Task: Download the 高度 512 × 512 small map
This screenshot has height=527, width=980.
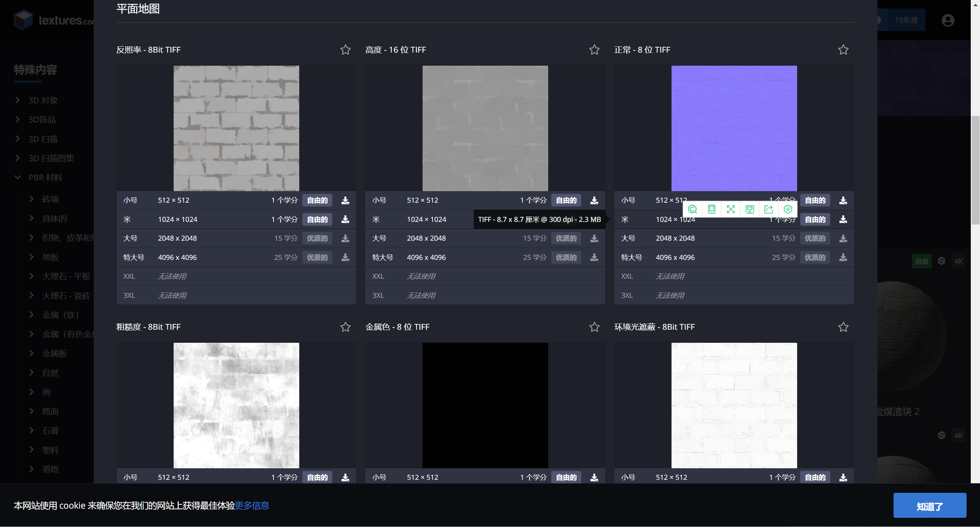Action: pos(594,200)
